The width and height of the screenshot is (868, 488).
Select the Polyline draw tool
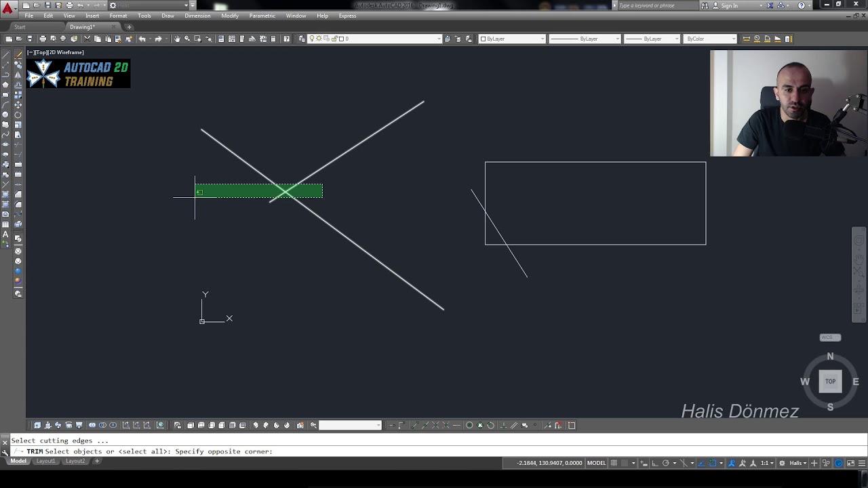pyautogui.click(x=5, y=75)
